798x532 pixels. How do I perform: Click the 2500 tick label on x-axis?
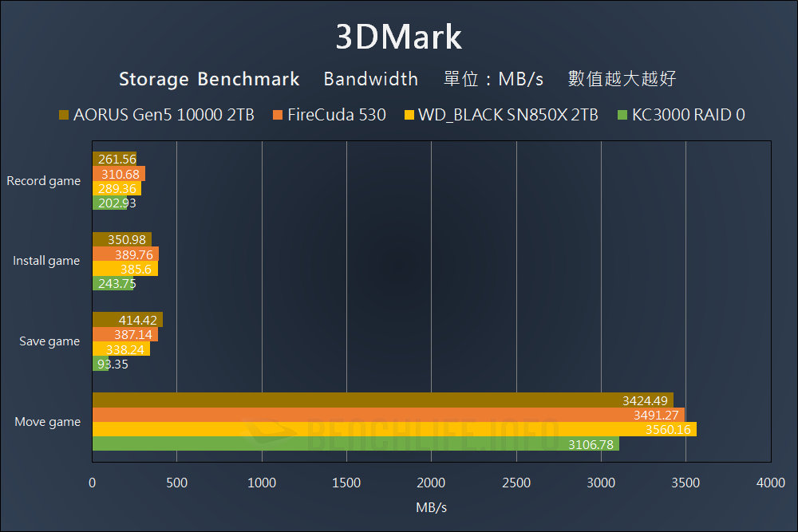(x=516, y=483)
